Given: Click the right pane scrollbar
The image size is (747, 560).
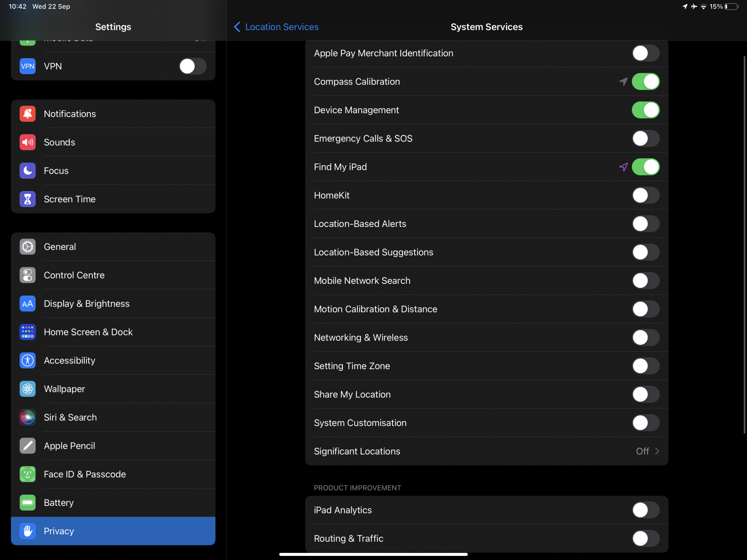Looking at the screenshot, I should coord(744,245).
